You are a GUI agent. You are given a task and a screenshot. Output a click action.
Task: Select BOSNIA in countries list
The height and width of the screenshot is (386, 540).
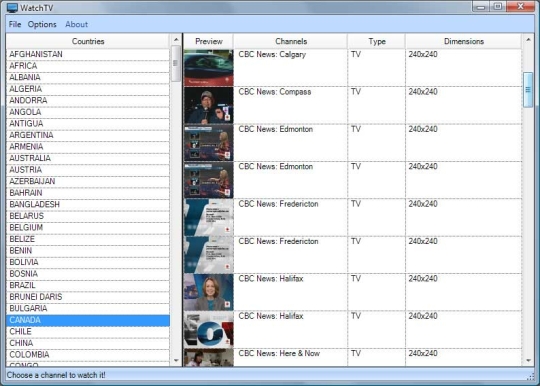coord(88,274)
